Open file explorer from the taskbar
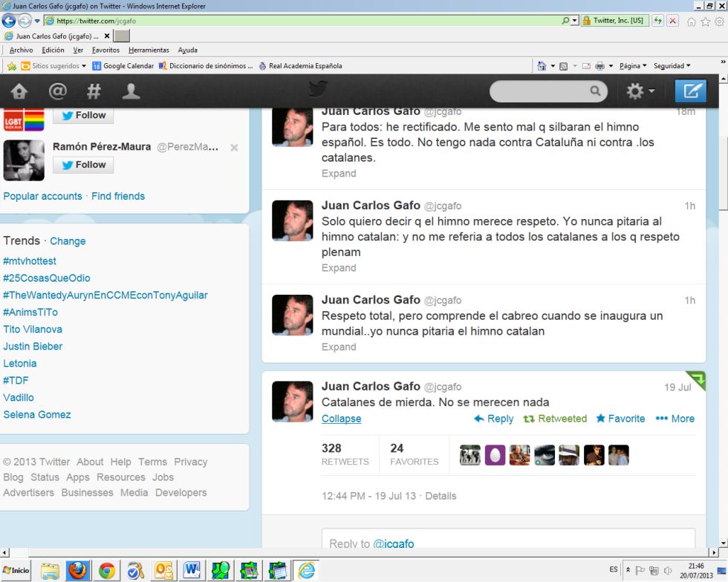This screenshot has width=728, height=582. coord(50,570)
